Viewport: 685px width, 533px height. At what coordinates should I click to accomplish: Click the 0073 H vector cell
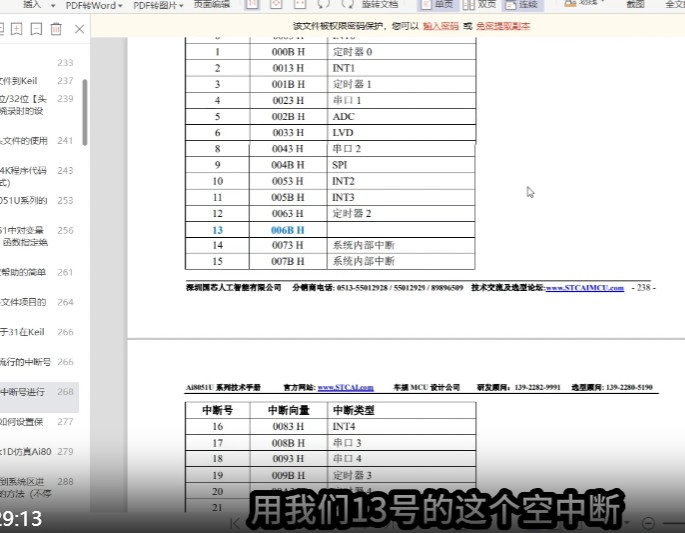tap(288, 245)
